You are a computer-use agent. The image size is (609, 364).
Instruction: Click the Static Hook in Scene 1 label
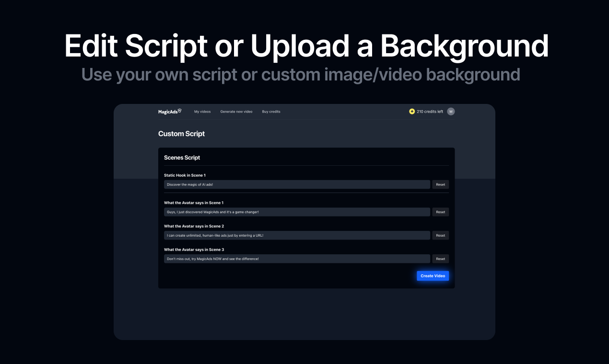pyautogui.click(x=185, y=175)
